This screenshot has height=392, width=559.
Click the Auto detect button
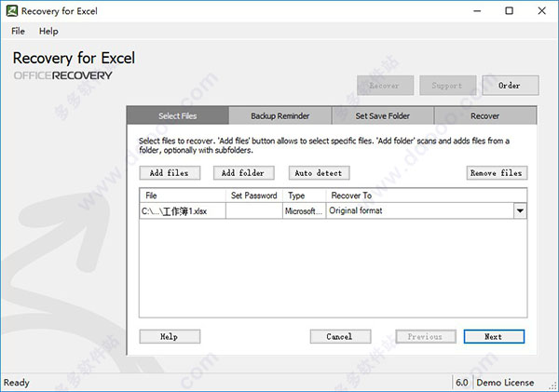tap(319, 173)
